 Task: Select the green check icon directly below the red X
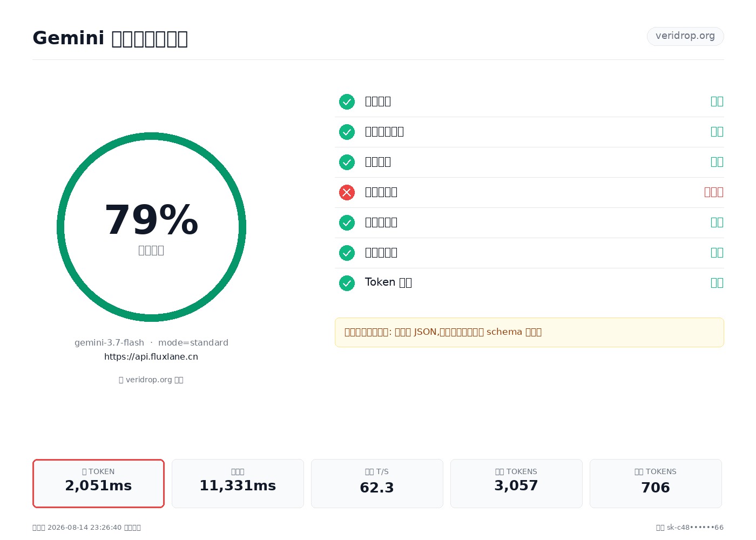[x=347, y=222]
